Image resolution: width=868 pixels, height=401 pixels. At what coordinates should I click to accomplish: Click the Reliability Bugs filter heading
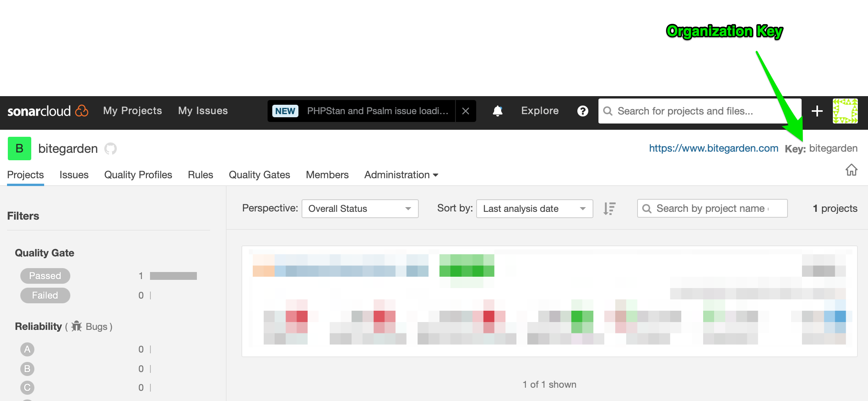pos(64,326)
